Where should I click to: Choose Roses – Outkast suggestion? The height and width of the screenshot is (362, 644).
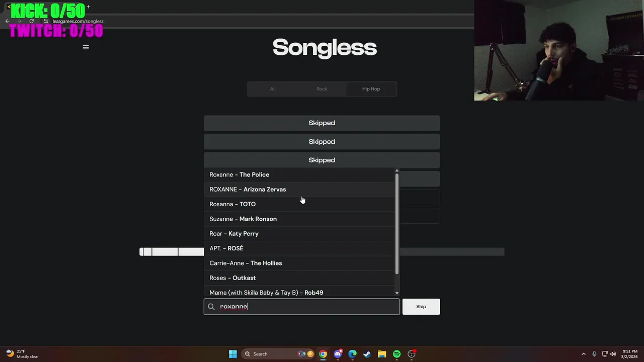click(x=299, y=278)
